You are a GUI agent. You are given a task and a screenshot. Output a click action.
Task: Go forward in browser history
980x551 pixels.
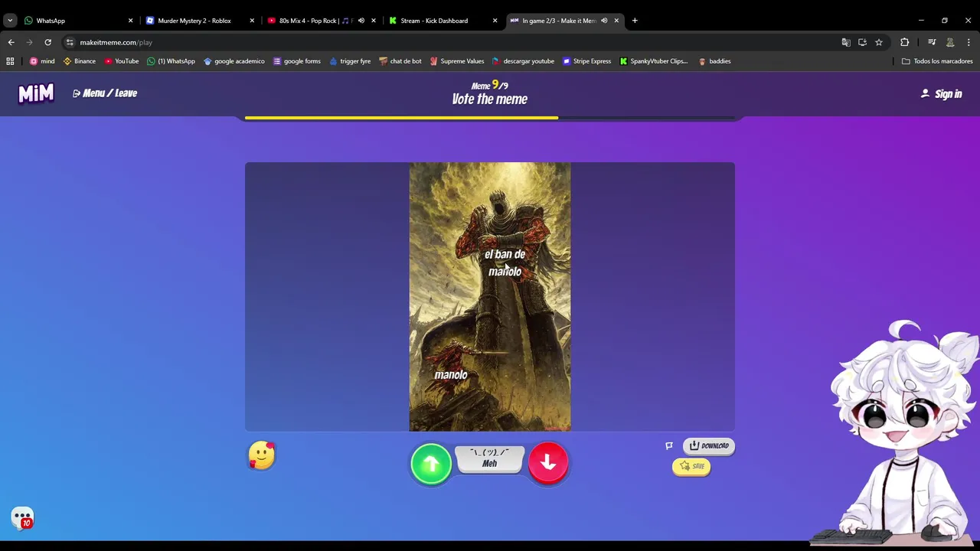point(29,42)
